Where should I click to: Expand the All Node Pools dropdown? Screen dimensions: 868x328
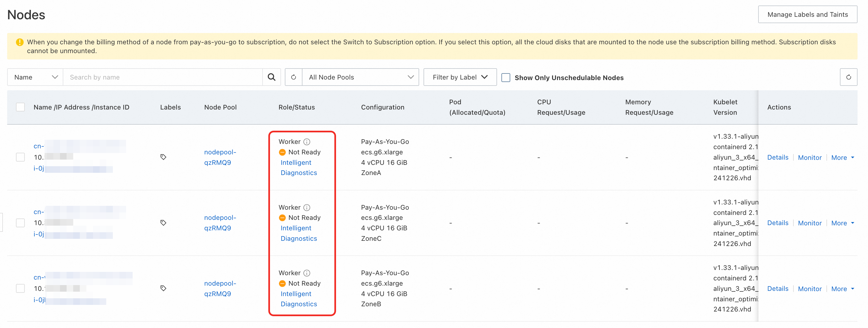click(x=361, y=77)
